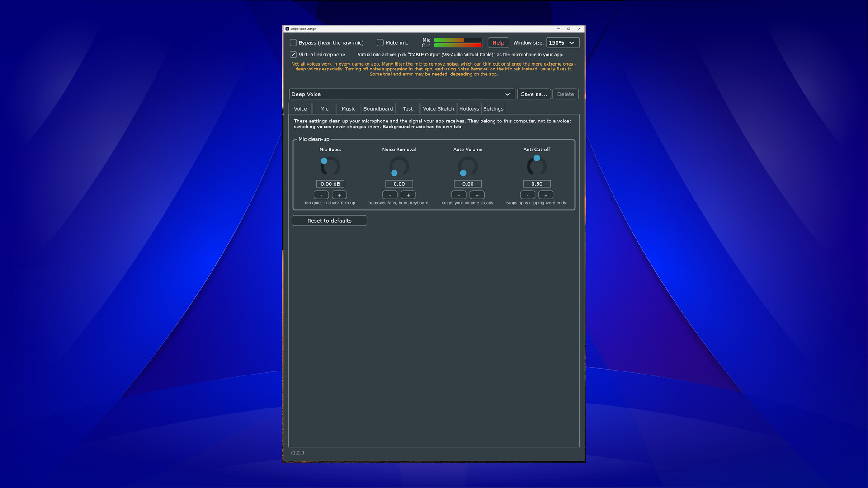Expand the Deep Voice preset dropdown
The width and height of the screenshot is (868, 488).
click(401, 94)
